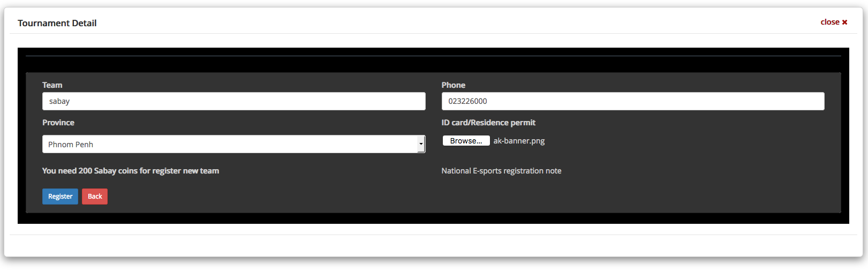The height and width of the screenshot is (272, 868).
Task: Click the 023226000 value in Phone field
Action: click(x=467, y=101)
